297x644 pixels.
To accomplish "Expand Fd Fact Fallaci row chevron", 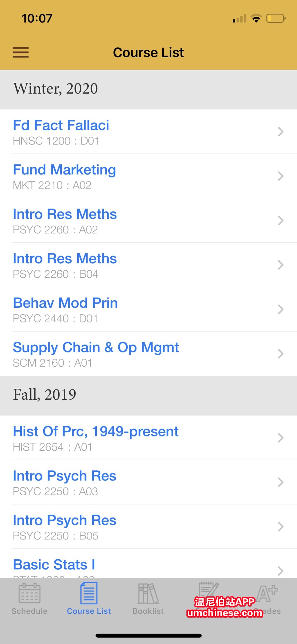I will coord(281,132).
